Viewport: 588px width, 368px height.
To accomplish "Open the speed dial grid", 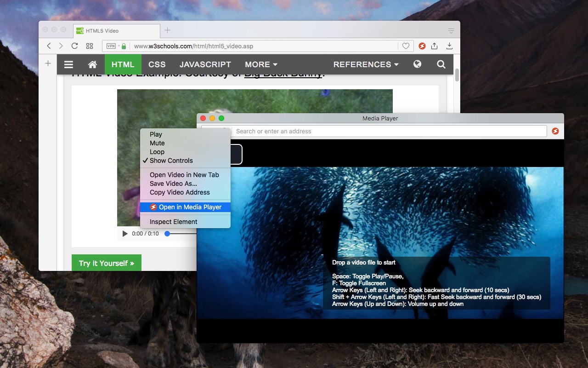I will tap(90, 46).
